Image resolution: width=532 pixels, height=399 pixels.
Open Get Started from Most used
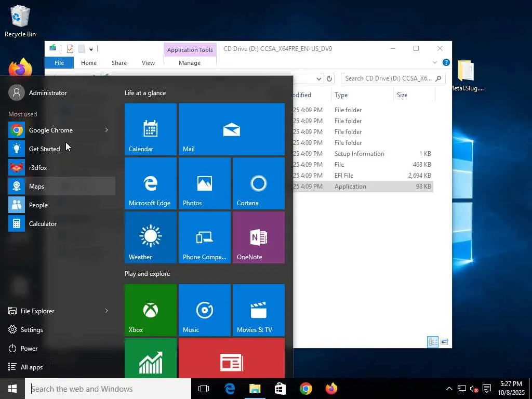pyautogui.click(x=62, y=149)
